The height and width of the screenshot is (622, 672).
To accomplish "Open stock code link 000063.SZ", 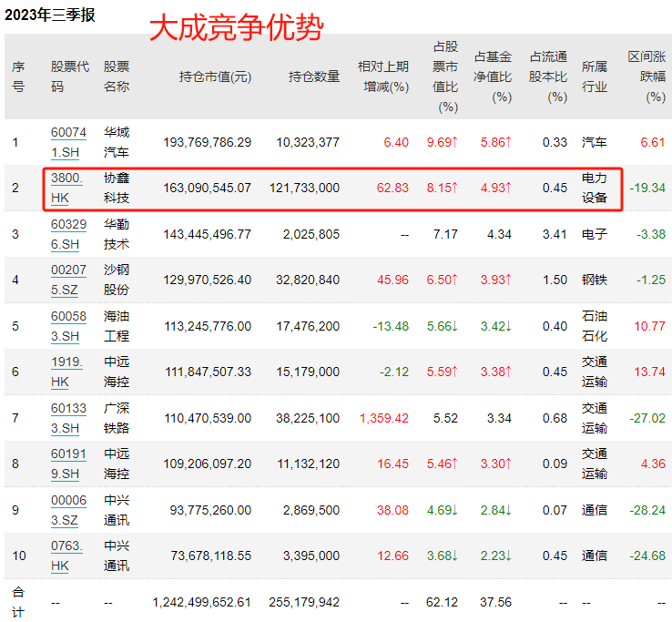I will [x=68, y=510].
